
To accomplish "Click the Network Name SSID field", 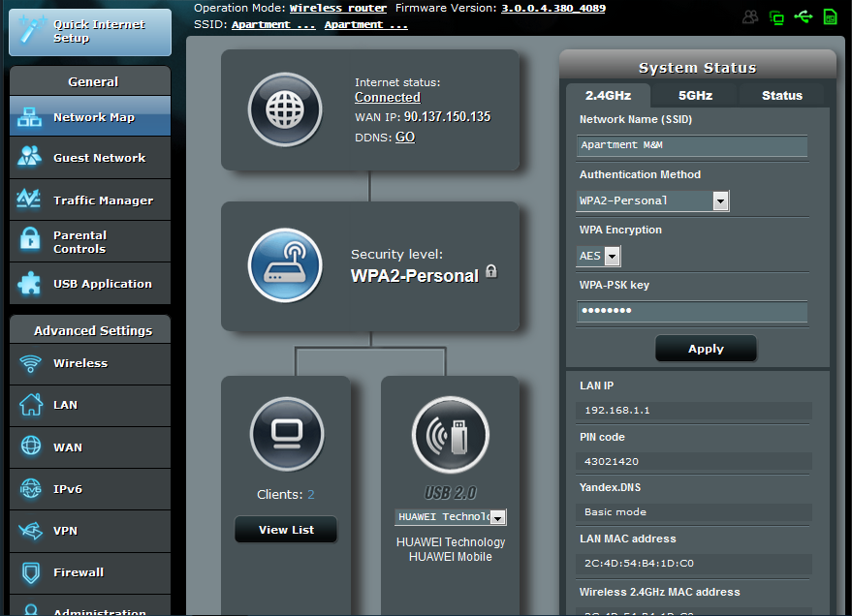I will pos(692,145).
